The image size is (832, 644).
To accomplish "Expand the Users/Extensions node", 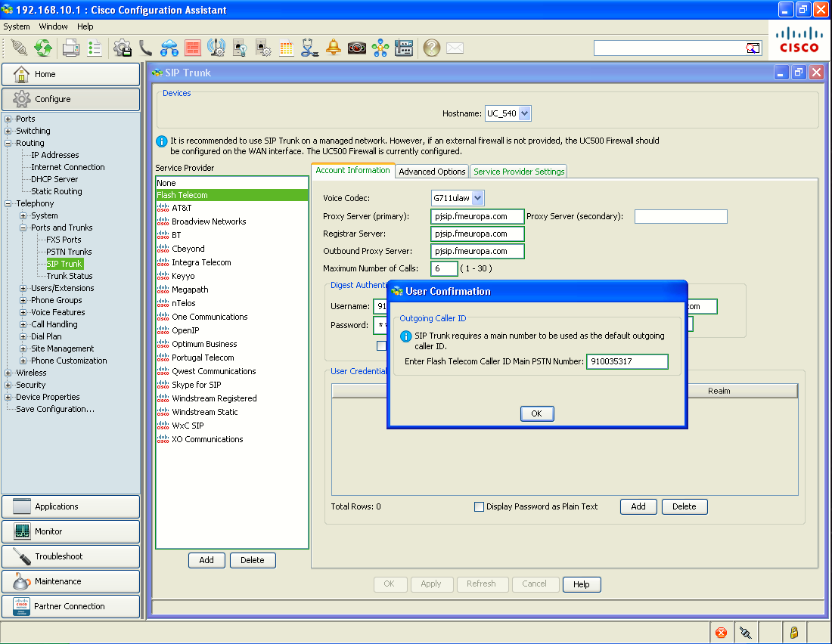I will (23, 288).
